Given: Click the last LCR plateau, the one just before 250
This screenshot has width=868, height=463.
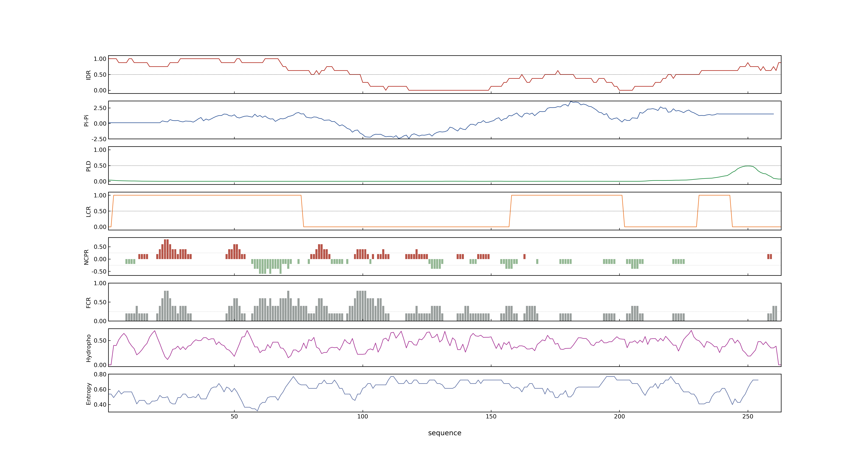Looking at the screenshot, I should click(714, 195).
